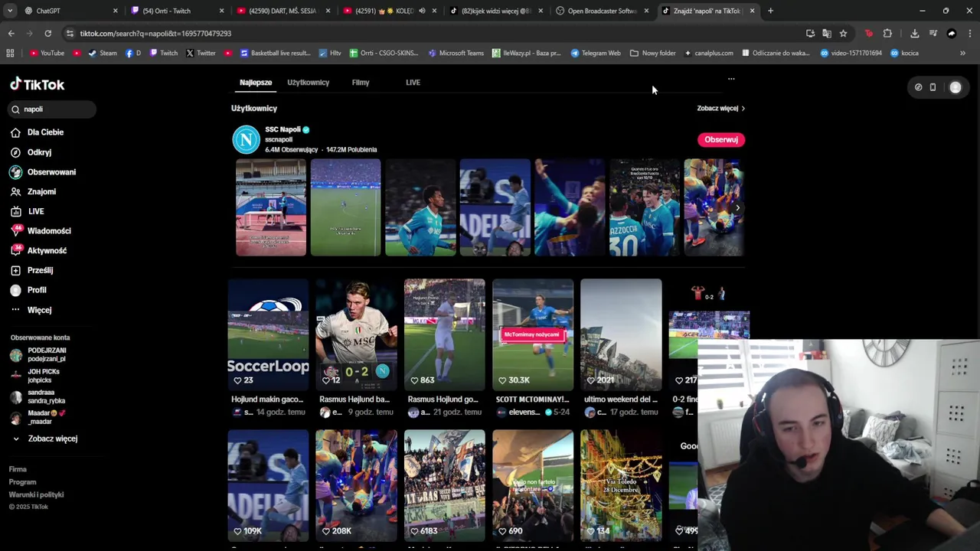Open canalplus.com bookmark
The height and width of the screenshot is (551, 980).
pos(708,53)
